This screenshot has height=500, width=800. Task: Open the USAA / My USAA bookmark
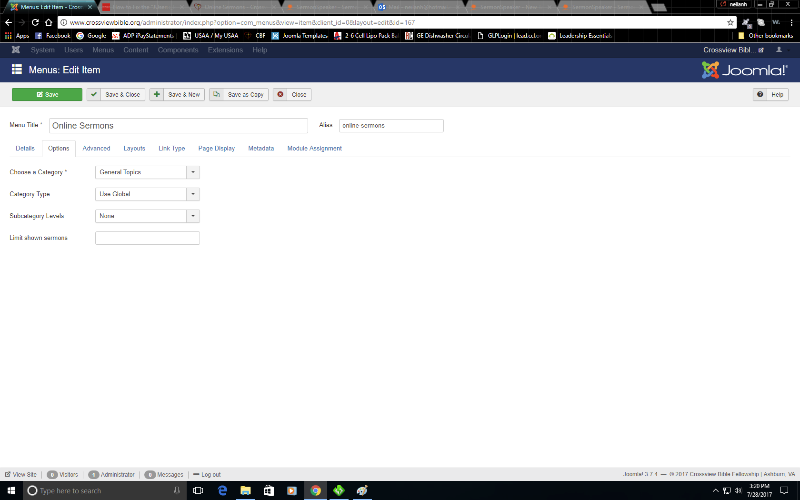[211, 36]
